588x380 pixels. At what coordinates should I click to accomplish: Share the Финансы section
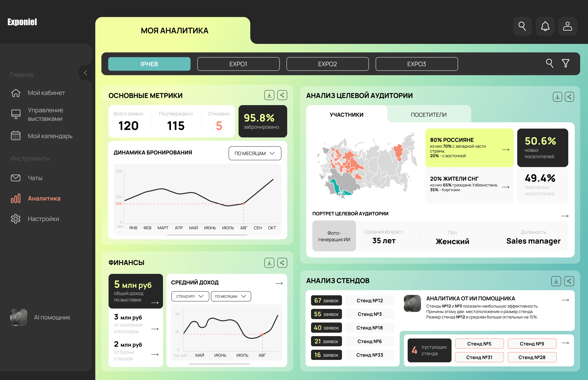tap(282, 262)
